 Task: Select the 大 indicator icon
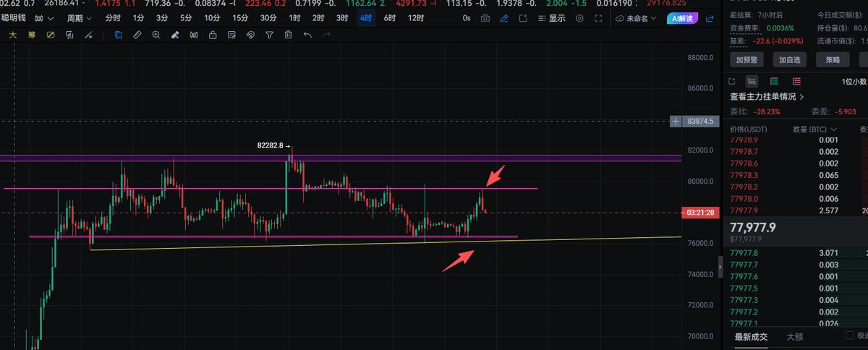12,34
